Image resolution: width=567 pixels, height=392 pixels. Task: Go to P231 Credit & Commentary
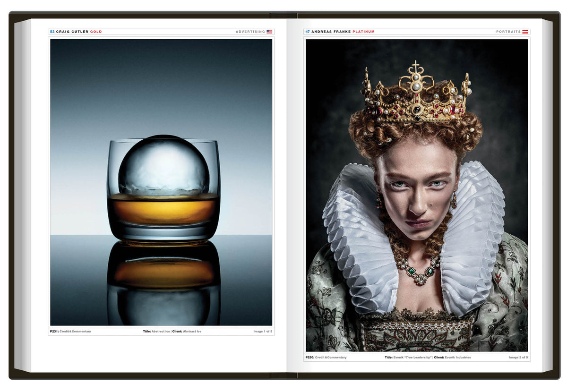[x=70, y=332]
